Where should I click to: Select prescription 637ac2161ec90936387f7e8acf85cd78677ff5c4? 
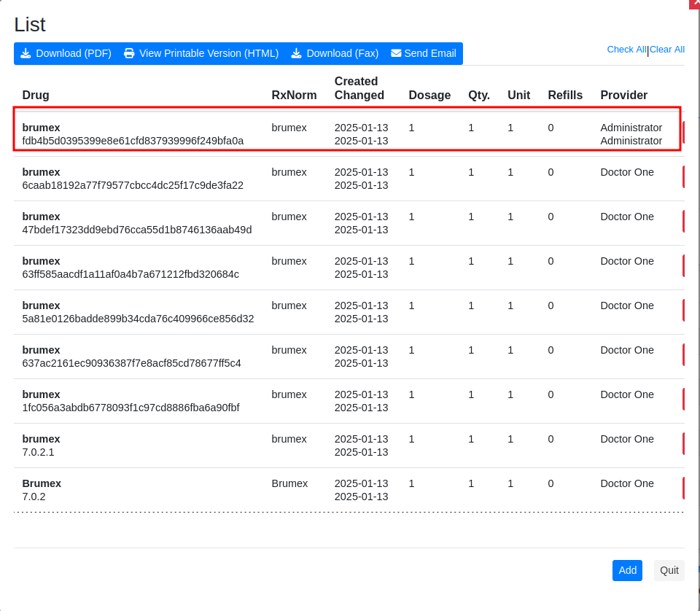pyautogui.click(x=349, y=357)
